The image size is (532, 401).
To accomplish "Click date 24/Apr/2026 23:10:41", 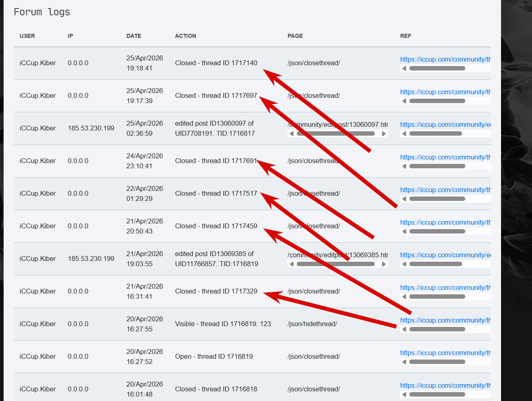I will 145,161.
